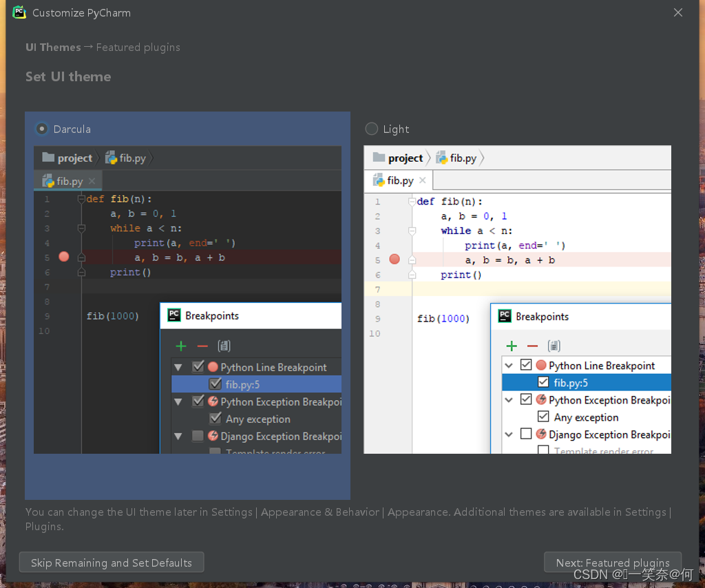The height and width of the screenshot is (588, 705).
Task: Collapse def fib fold marker in Light preview
Action: 412,202
